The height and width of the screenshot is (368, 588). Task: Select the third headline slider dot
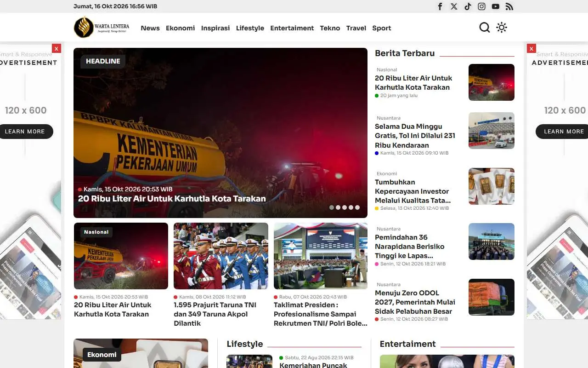[x=345, y=207]
